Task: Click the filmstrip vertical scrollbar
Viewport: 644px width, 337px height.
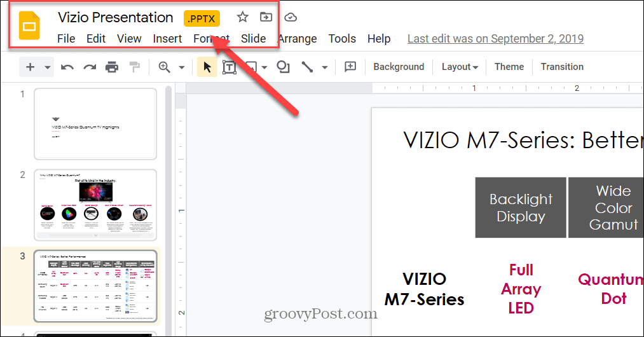Action: click(168, 210)
